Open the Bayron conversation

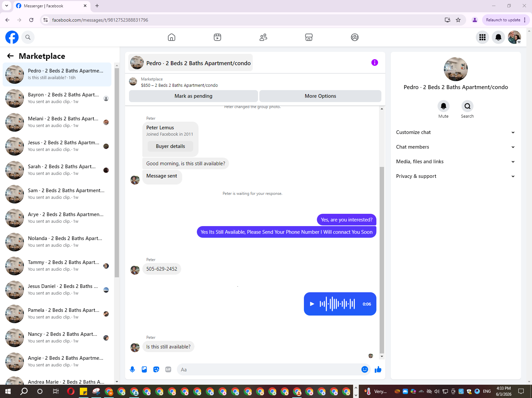click(x=57, y=98)
